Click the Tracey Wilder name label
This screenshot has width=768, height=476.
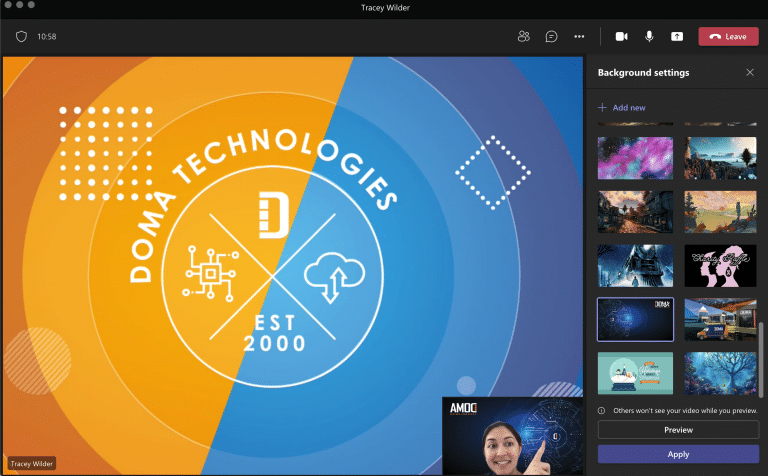coord(32,464)
